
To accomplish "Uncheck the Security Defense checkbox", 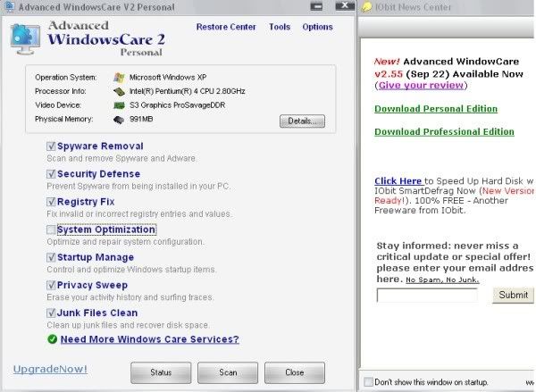I will click(x=51, y=174).
